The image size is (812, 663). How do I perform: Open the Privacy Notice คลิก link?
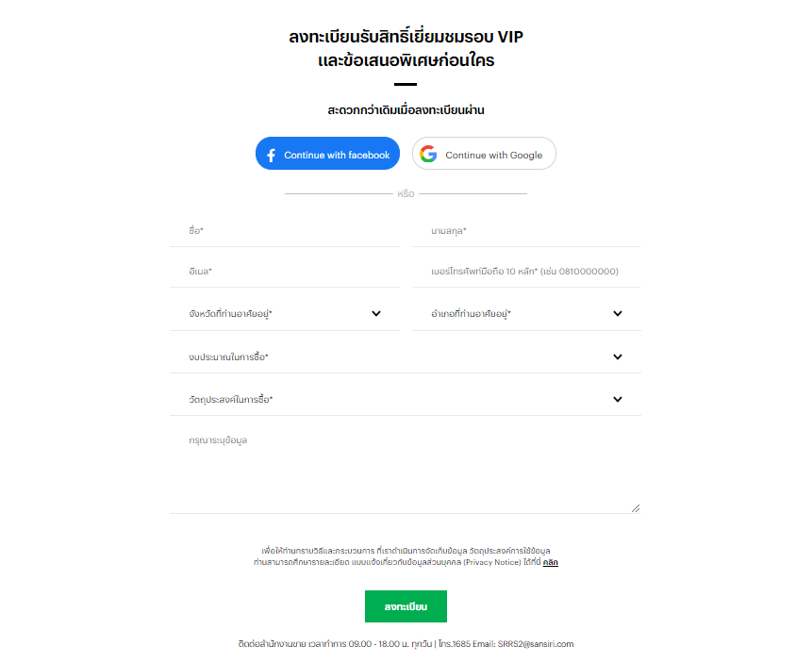pos(551,562)
